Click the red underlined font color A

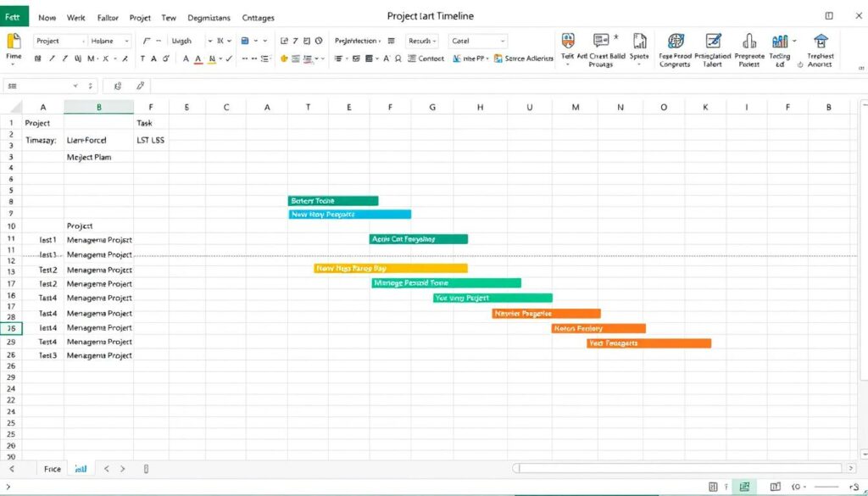198,59
